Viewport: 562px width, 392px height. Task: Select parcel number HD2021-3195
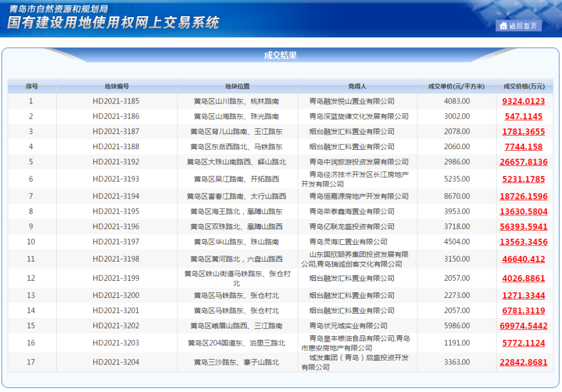(116, 212)
